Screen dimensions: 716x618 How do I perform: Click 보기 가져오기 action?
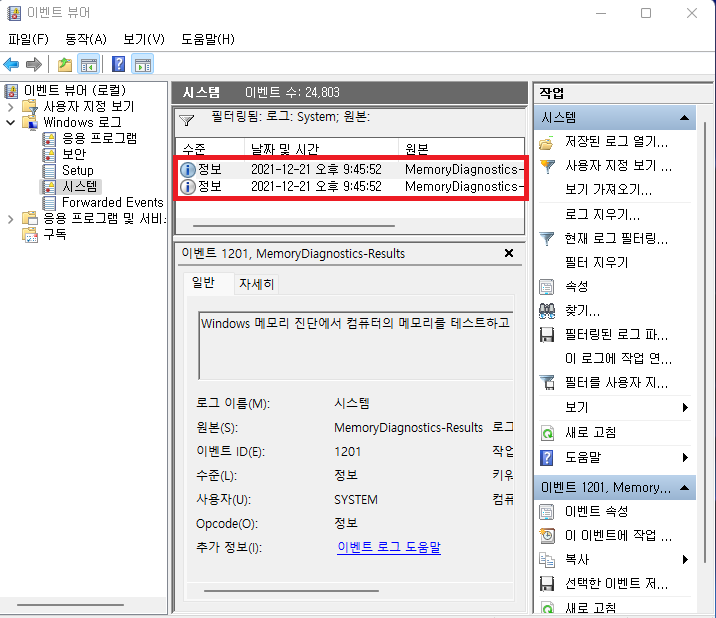(x=608, y=190)
